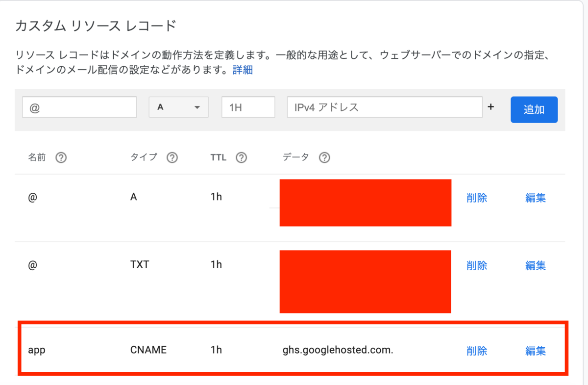Click the 1h TTL of the CNAME row

click(216, 350)
